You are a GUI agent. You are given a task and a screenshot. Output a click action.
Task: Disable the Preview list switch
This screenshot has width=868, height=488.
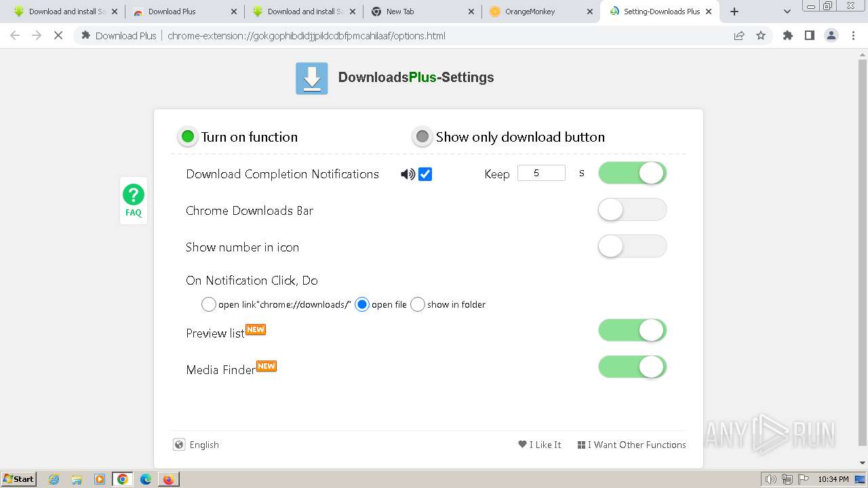pyautogui.click(x=632, y=331)
